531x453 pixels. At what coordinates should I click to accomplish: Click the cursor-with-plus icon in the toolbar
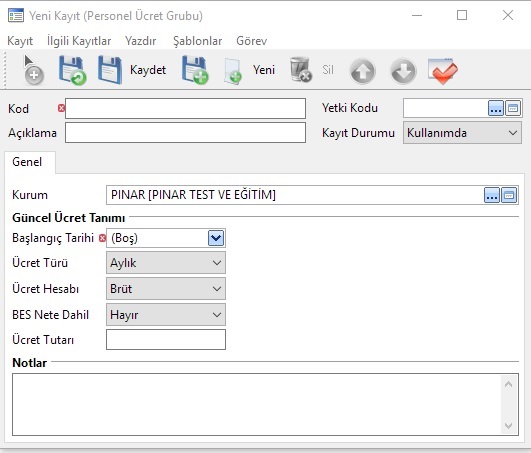[33, 70]
